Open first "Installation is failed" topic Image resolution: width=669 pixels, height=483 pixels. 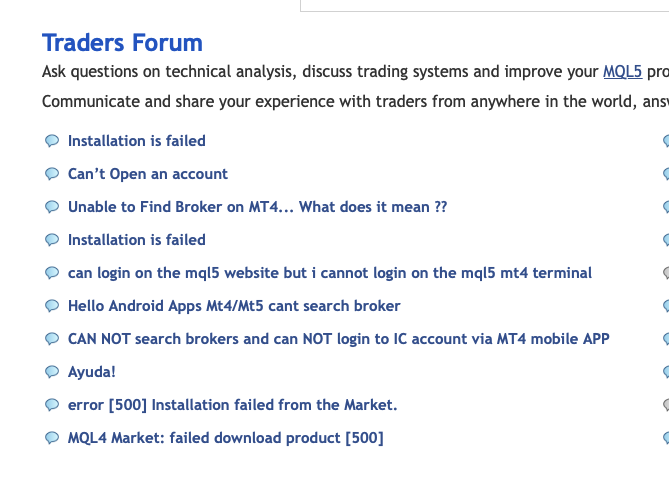tap(137, 141)
